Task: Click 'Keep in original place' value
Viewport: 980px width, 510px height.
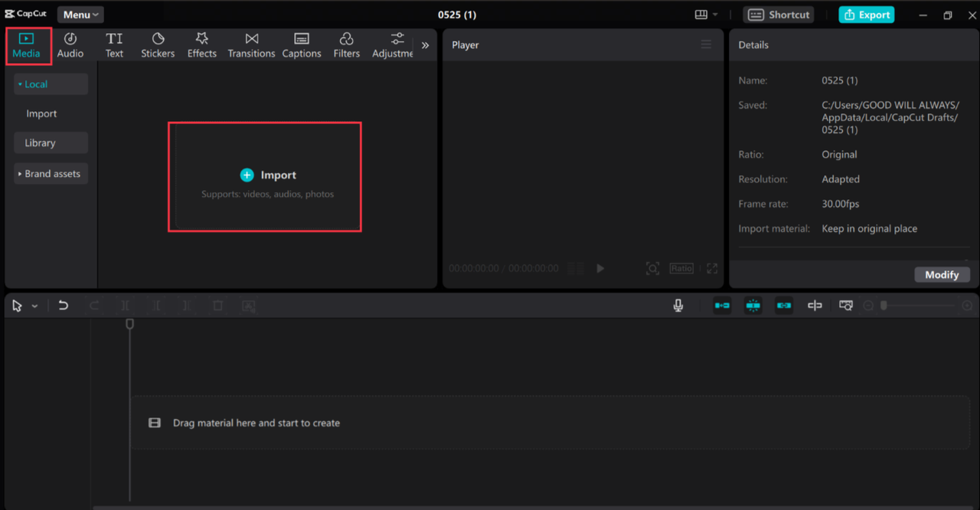Action: coord(869,228)
